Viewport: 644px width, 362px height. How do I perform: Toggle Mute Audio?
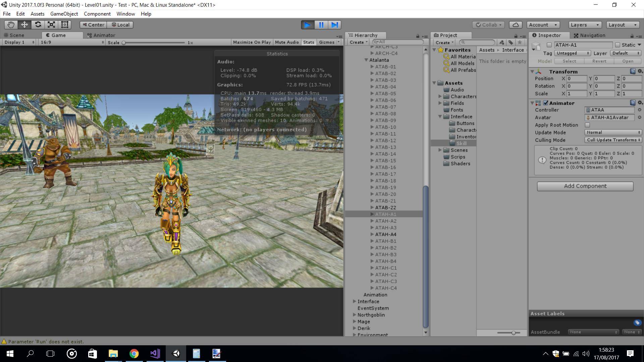click(287, 42)
